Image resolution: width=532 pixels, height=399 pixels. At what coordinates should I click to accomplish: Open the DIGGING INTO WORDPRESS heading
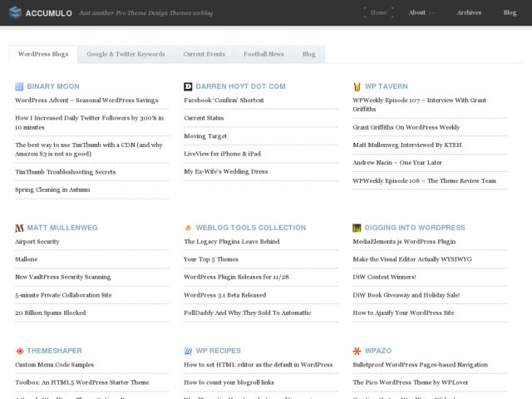[x=415, y=228]
